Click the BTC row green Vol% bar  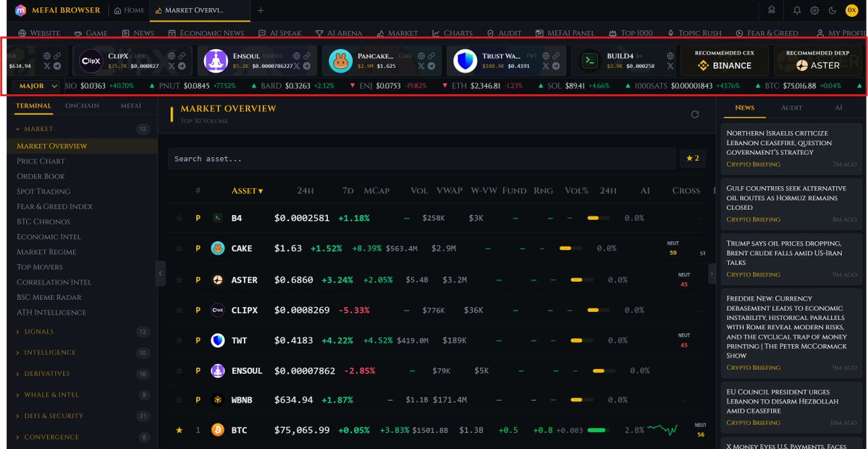pyautogui.click(x=598, y=429)
